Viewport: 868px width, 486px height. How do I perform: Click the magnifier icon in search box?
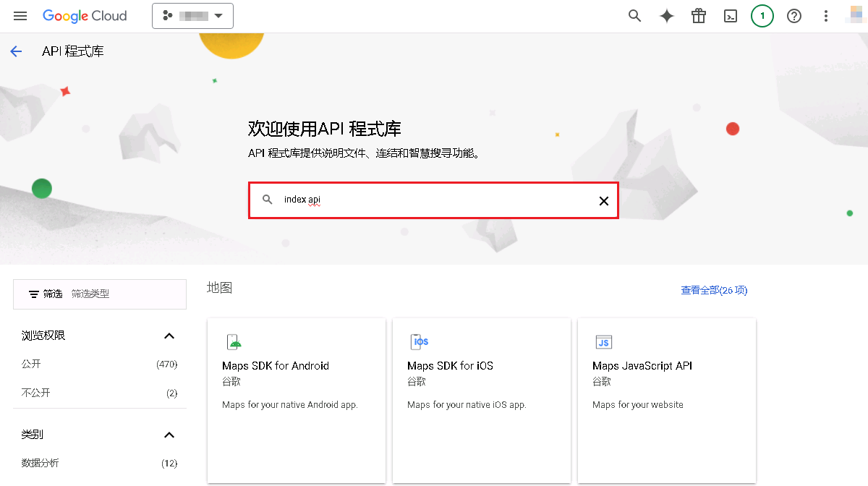pyautogui.click(x=268, y=200)
